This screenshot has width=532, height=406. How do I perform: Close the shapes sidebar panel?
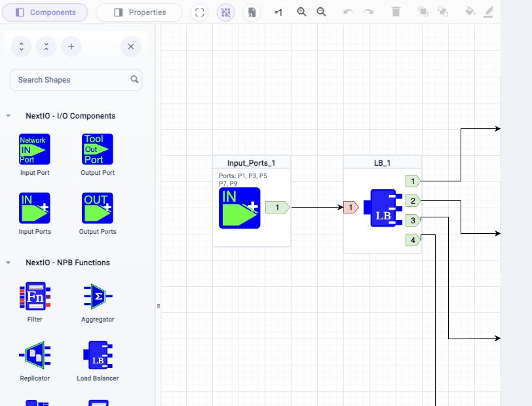[x=130, y=46]
